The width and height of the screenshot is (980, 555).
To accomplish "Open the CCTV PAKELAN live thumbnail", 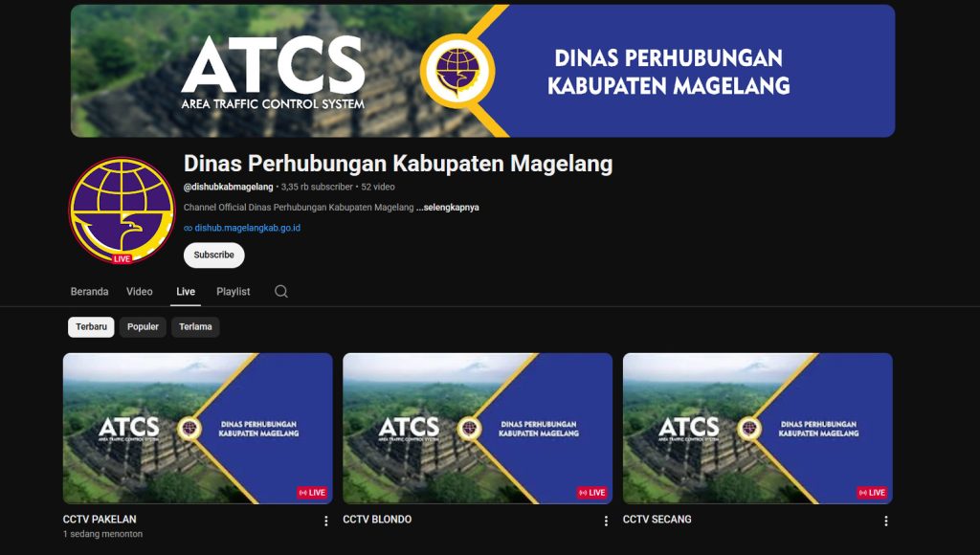I will click(197, 429).
